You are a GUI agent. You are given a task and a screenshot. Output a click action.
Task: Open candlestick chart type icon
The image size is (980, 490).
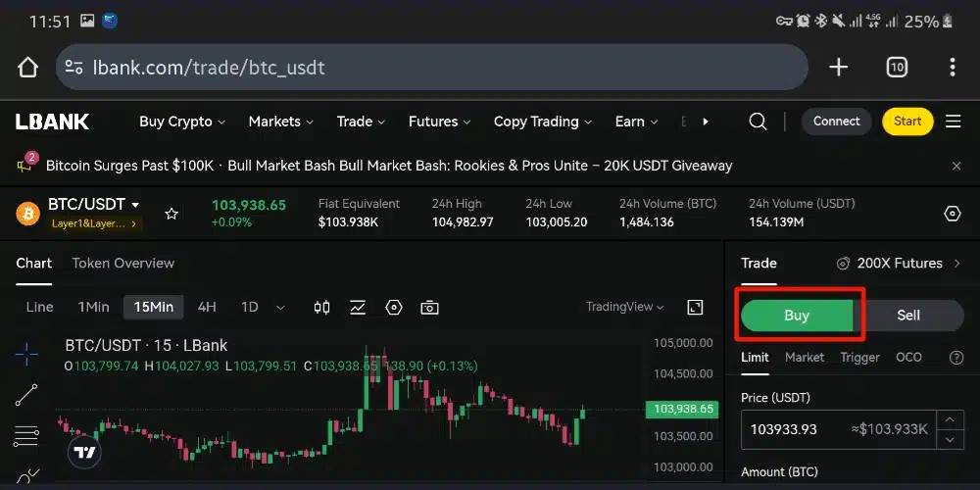[x=321, y=307]
